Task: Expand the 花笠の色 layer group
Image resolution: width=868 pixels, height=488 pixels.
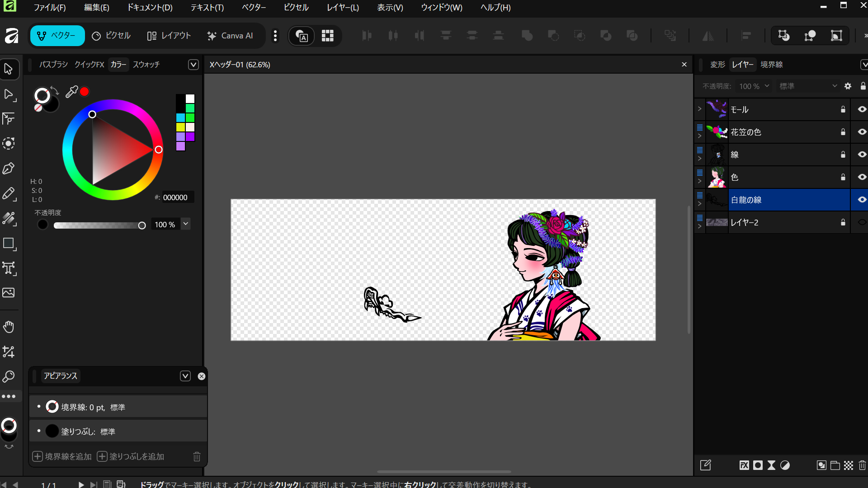Action: (x=699, y=136)
